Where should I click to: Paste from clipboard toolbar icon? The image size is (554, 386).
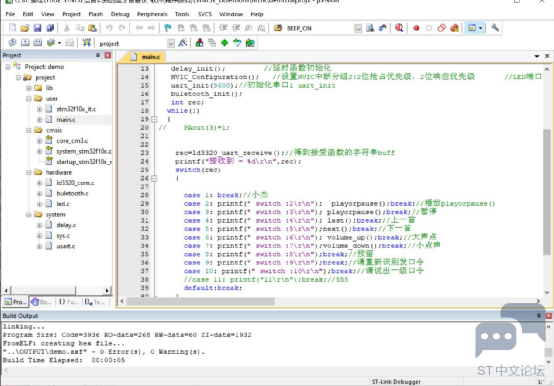[x=92, y=28]
